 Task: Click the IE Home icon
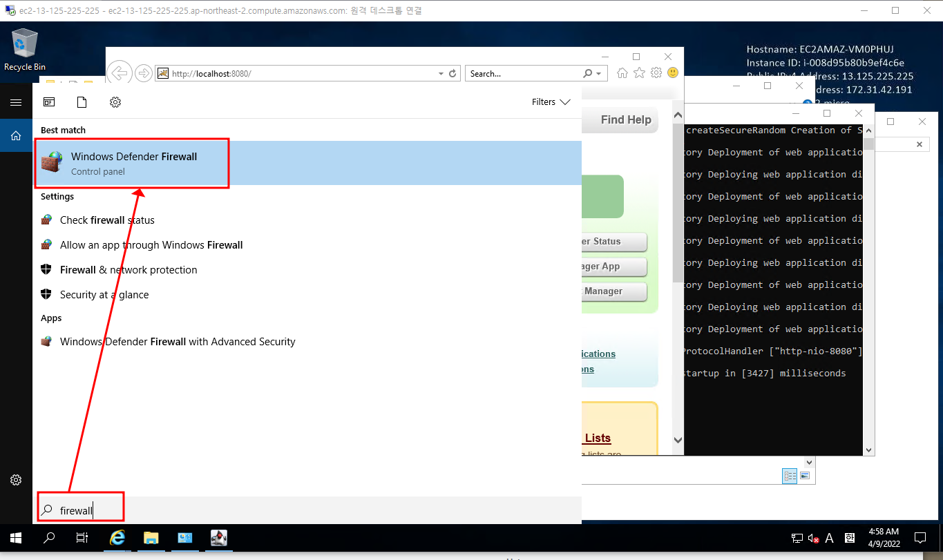[622, 73]
